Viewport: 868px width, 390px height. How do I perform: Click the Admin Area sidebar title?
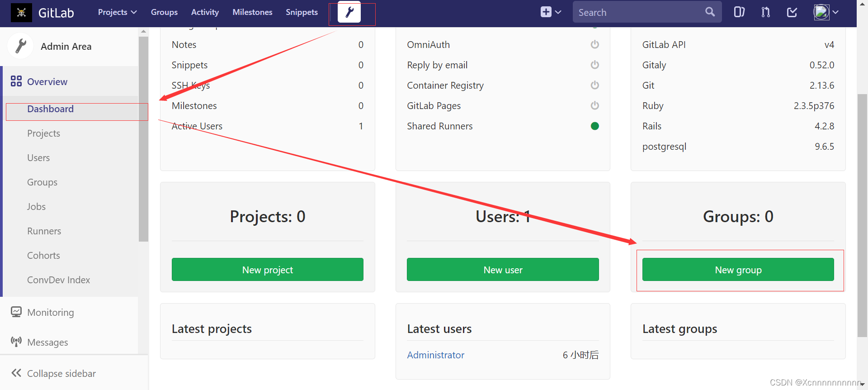(x=66, y=47)
